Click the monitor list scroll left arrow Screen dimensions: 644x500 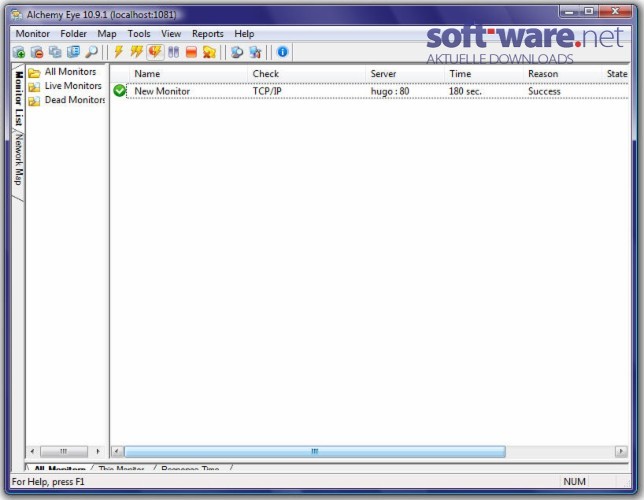pos(117,452)
